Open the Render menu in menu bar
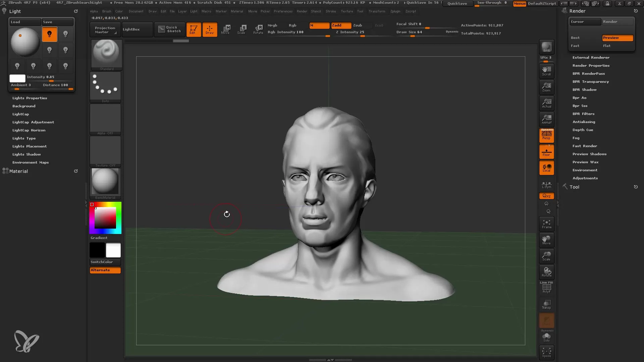 point(302,11)
